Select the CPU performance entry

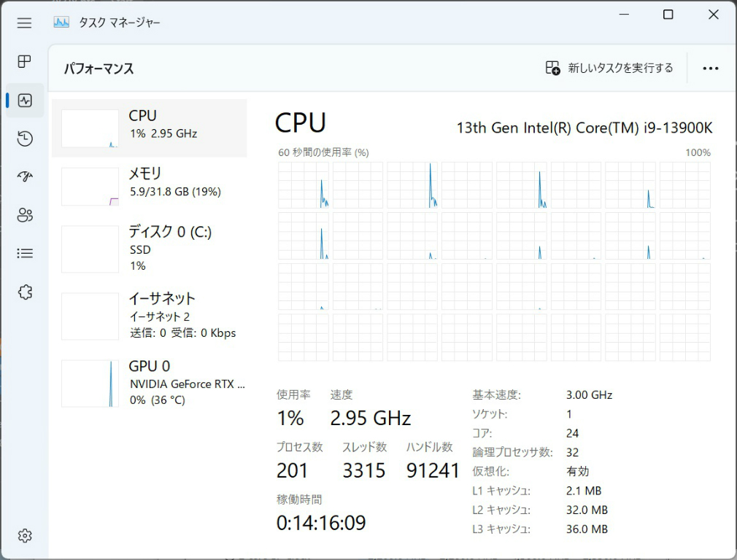pos(150,128)
